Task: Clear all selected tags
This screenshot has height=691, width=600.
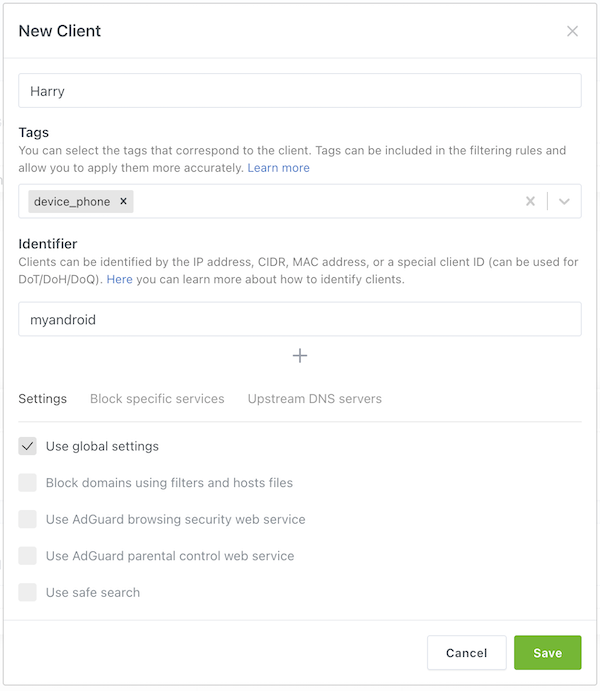Action: point(530,201)
